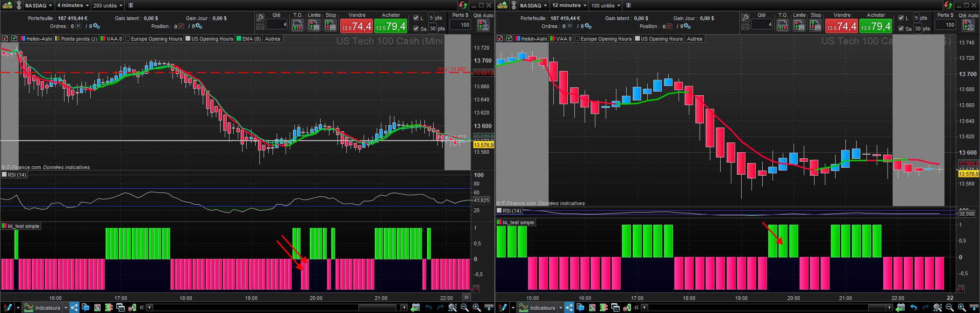Image resolution: width=980 pixels, height=313 pixels.
Task: Select Heikin-Ashi tab in 4 minutes chart
Action: point(36,39)
